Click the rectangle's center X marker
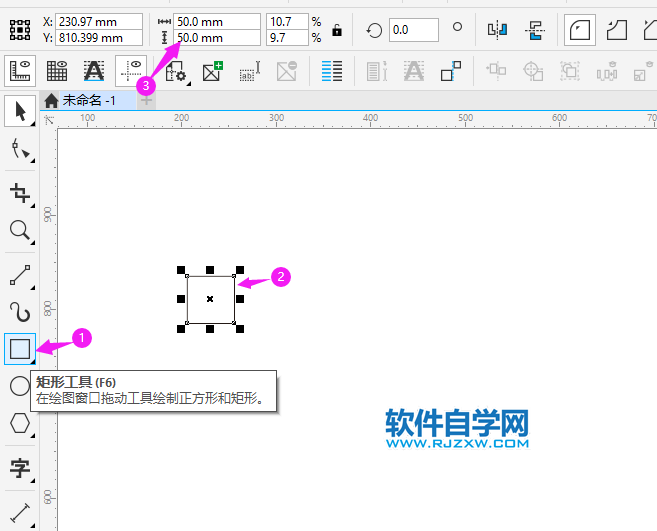The height and width of the screenshot is (531, 657). pos(210,299)
